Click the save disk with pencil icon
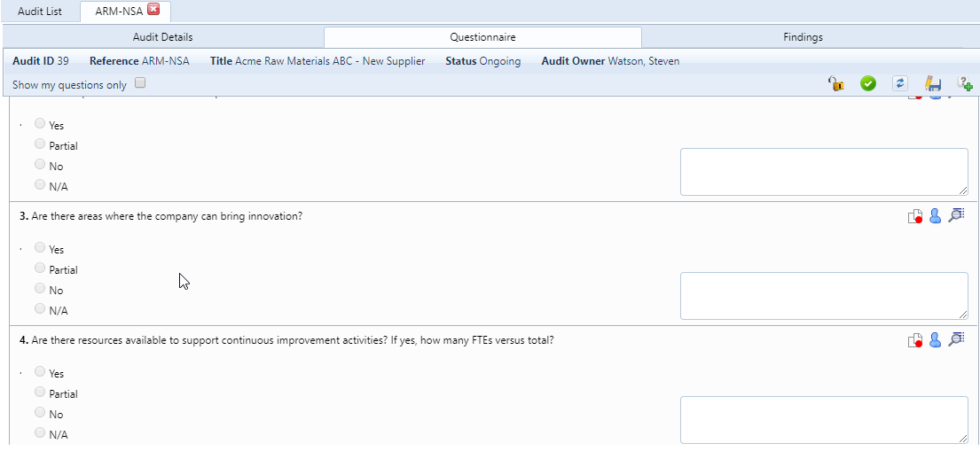Screen dimensions: 980x451 pos(933,83)
